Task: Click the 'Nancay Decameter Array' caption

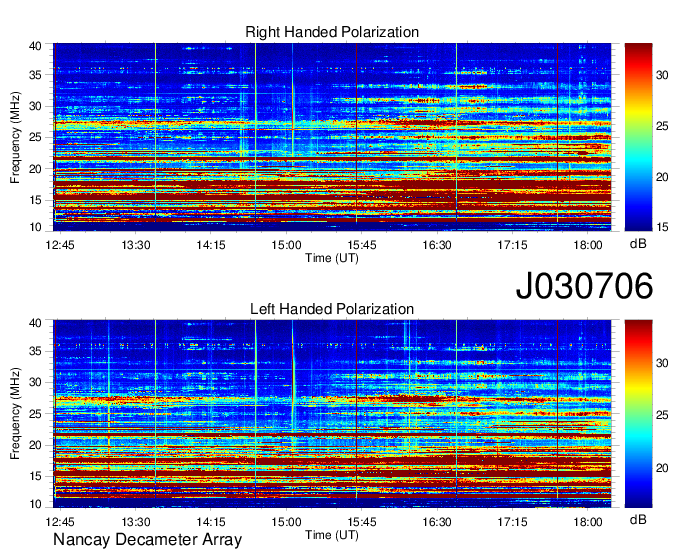Action: pos(147,539)
